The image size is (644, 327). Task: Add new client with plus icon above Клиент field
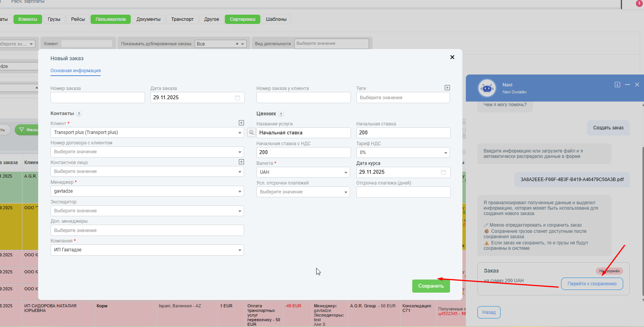241,123
